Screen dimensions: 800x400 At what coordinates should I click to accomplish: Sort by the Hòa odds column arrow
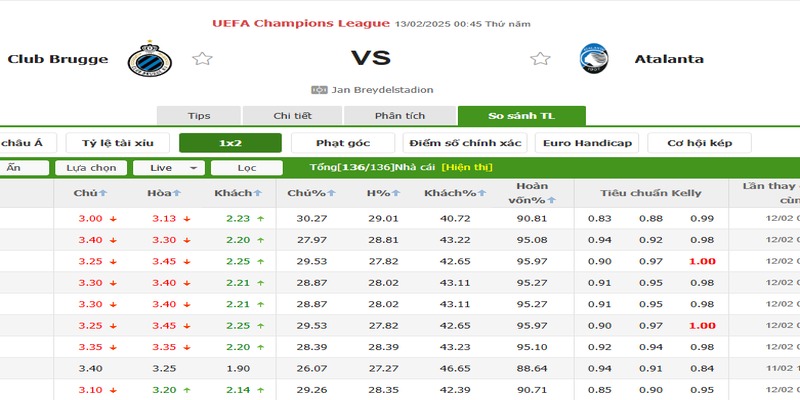coord(177,193)
